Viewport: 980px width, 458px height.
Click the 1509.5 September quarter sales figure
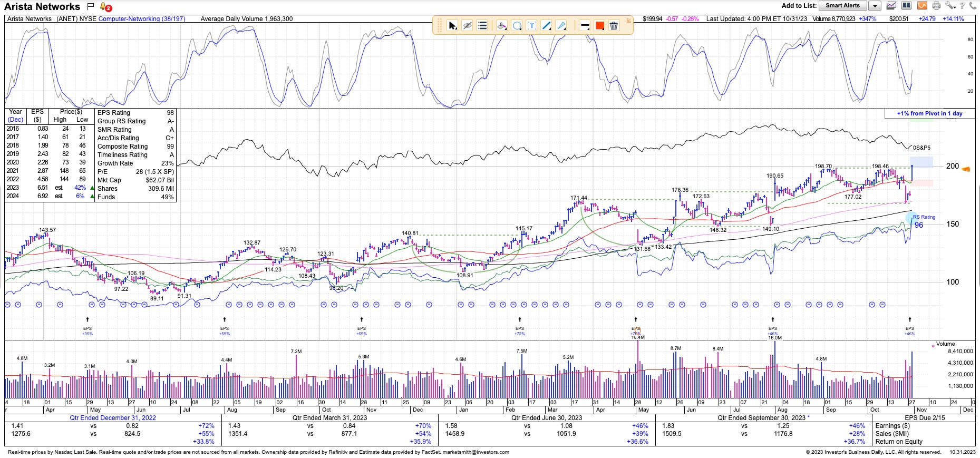click(x=672, y=434)
